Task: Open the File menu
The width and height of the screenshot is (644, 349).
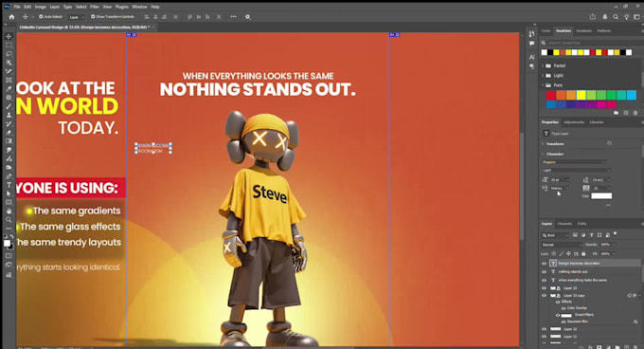Action: 17,7
